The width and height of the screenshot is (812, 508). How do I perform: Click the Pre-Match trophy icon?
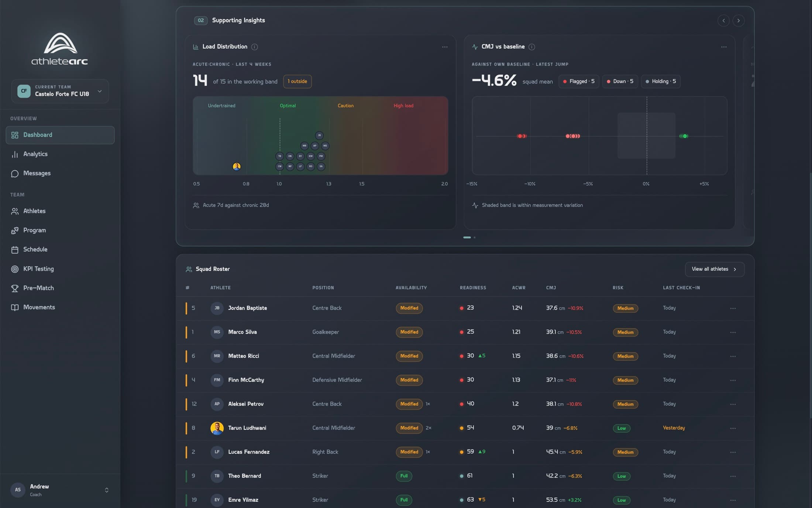15,288
